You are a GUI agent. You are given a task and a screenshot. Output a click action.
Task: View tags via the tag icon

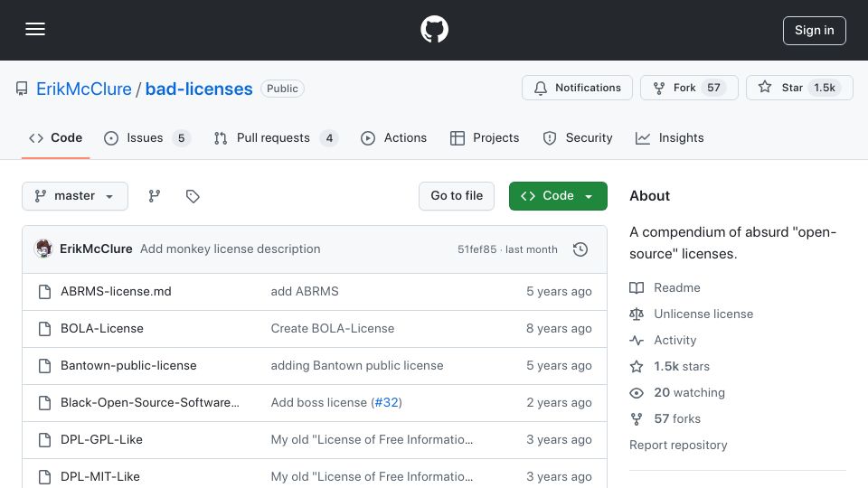click(193, 196)
